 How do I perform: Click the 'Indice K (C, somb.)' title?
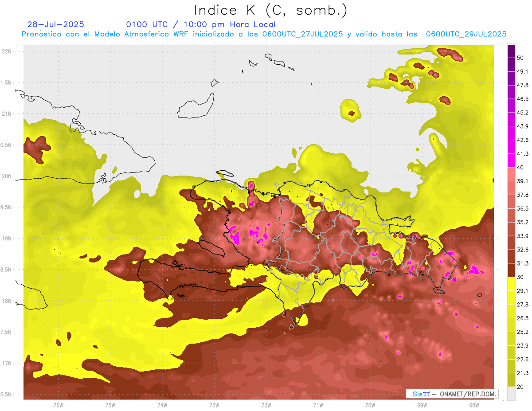pos(270,11)
